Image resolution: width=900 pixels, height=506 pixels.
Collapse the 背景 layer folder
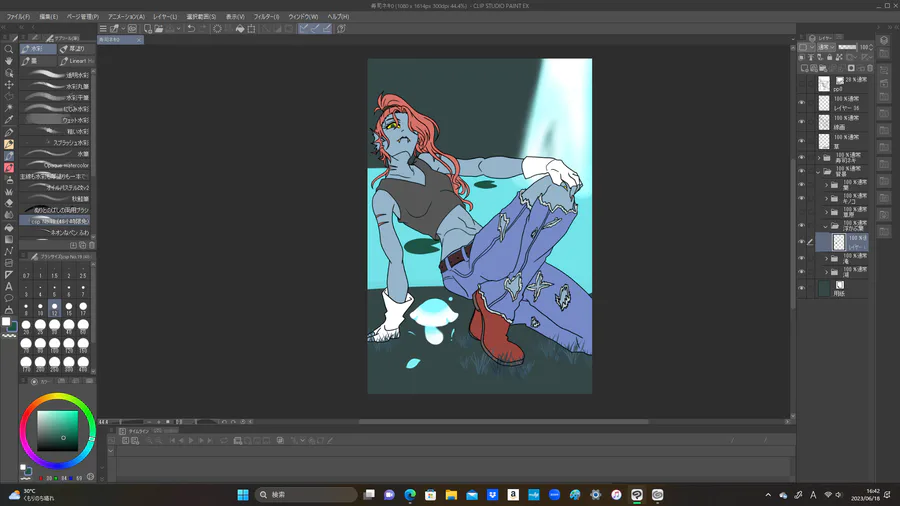819,171
